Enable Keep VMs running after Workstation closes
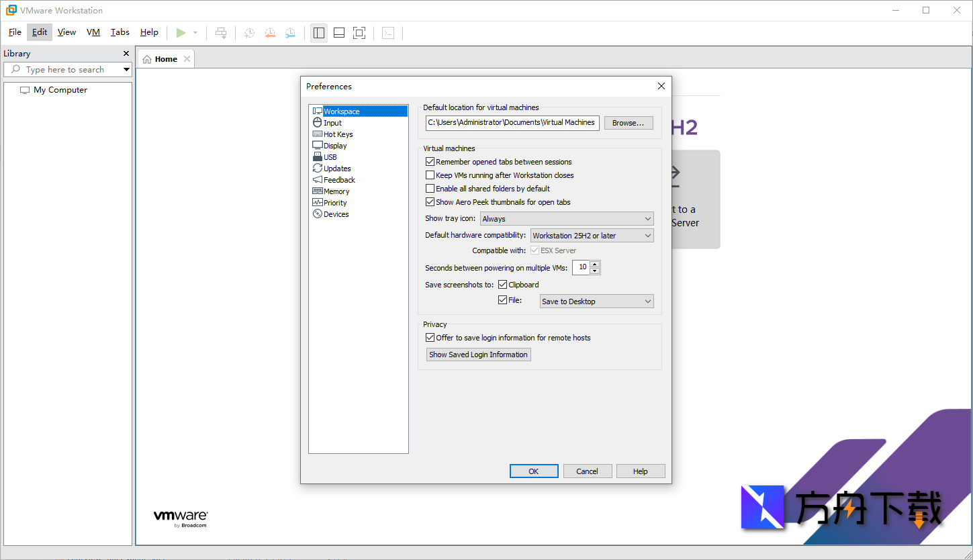973x560 pixels. click(x=430, y=175)
